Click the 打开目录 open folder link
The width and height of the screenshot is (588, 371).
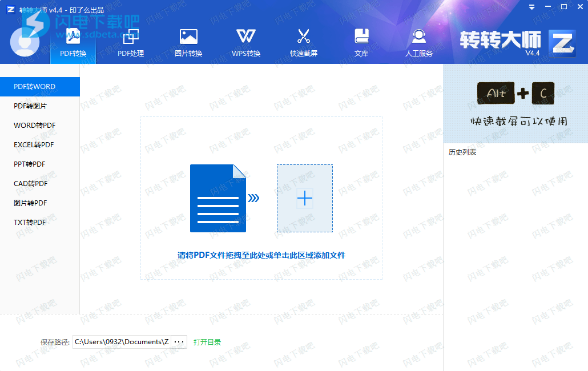coord(207,342)
